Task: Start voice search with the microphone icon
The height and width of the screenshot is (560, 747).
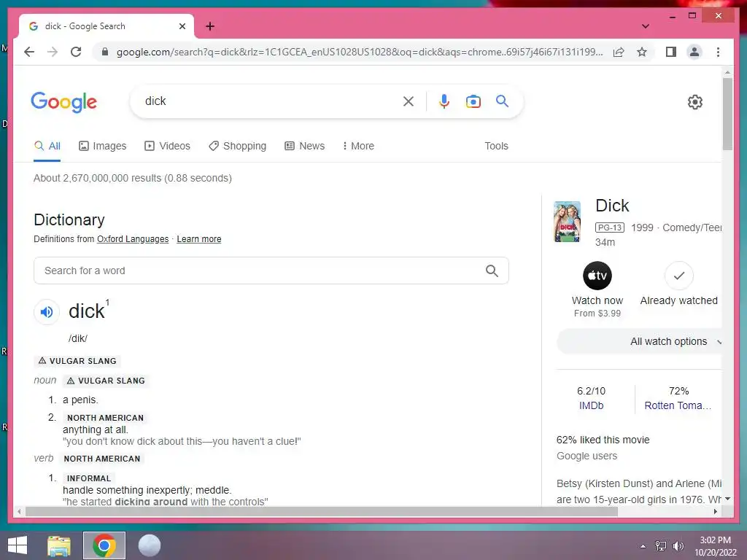Action: pyautogui.click(x=444, y=101)
